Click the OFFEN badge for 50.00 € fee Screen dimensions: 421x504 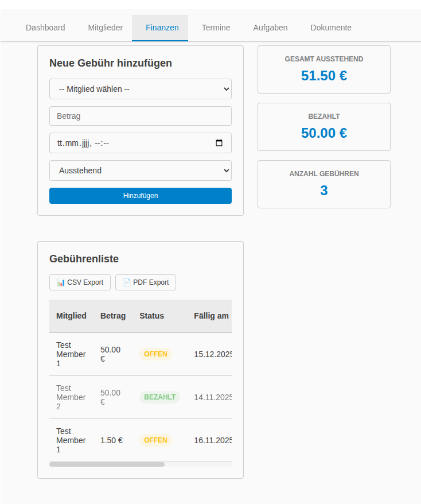pyautogui.click(x=155, y=354)
